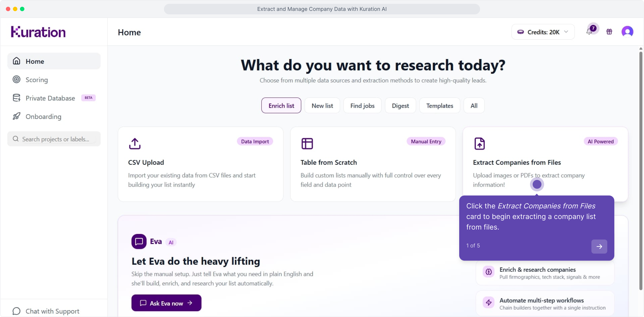Show the All tab

click(474, 105)
